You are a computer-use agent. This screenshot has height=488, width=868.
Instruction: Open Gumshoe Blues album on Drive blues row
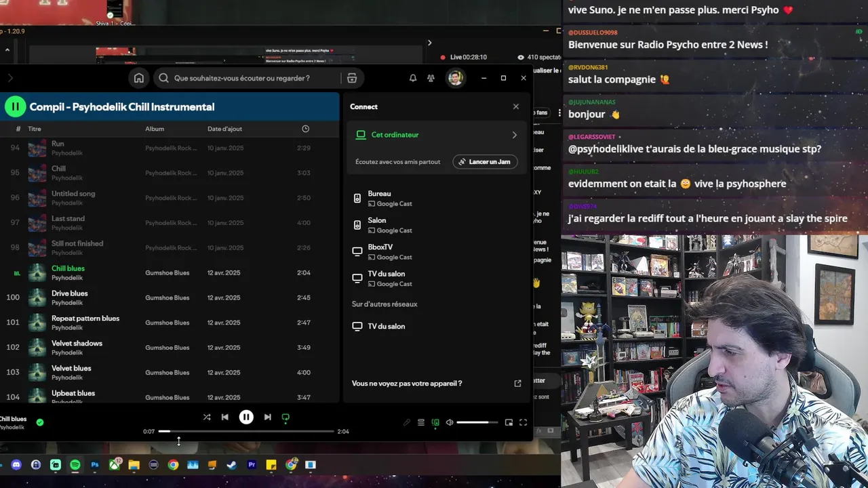[x=167, y=298]
